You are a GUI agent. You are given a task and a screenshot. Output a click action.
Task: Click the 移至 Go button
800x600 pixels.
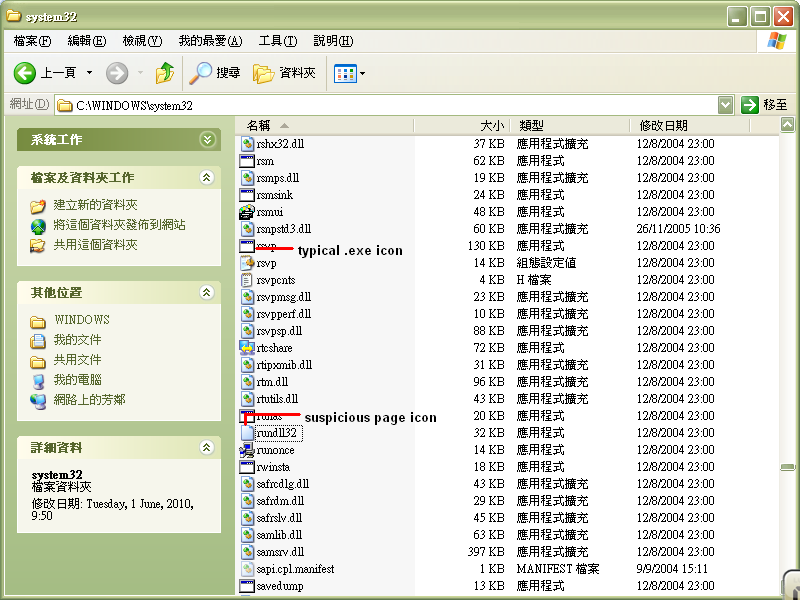tap(764, 105)
